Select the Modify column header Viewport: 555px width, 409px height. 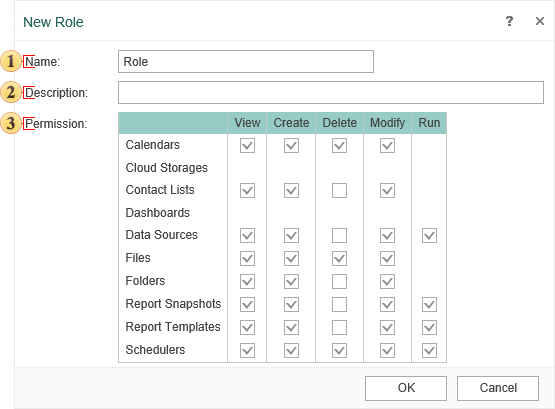[x=387, y=123]
